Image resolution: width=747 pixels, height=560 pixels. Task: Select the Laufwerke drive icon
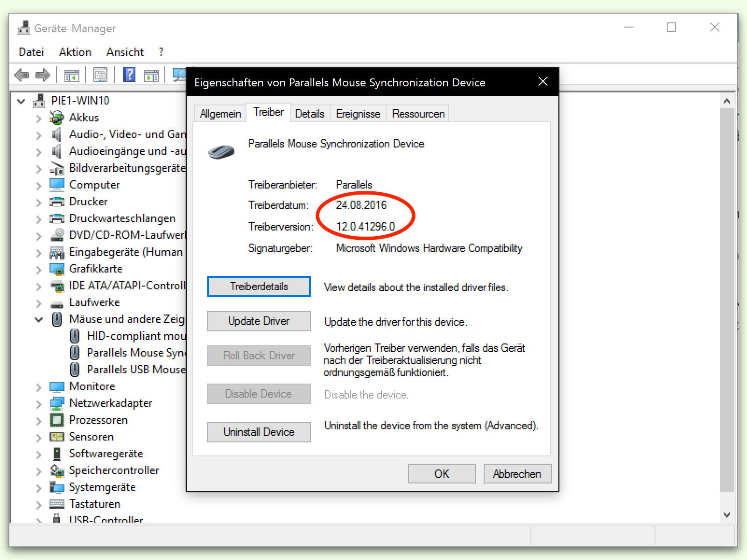[x=57, y=304]
